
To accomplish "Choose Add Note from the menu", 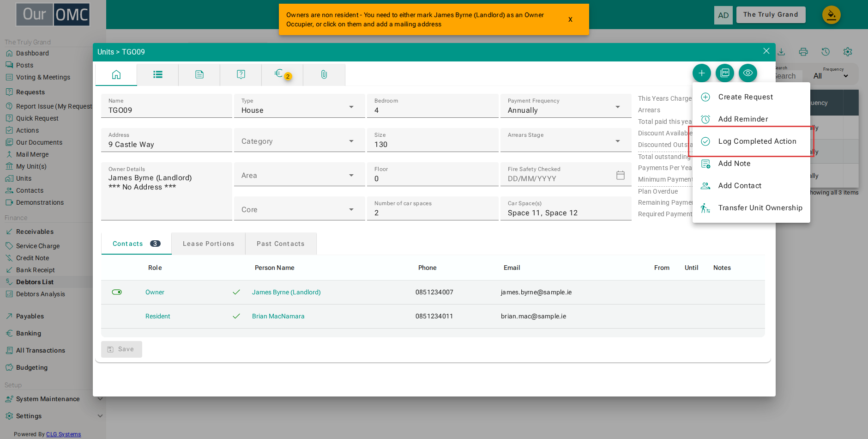I will (751, 164).
